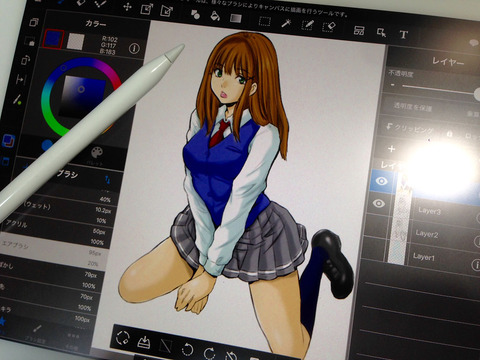Select Layer3 in the layers list
480x360 pixels.
pyautogui.click(x=429, y=211)
